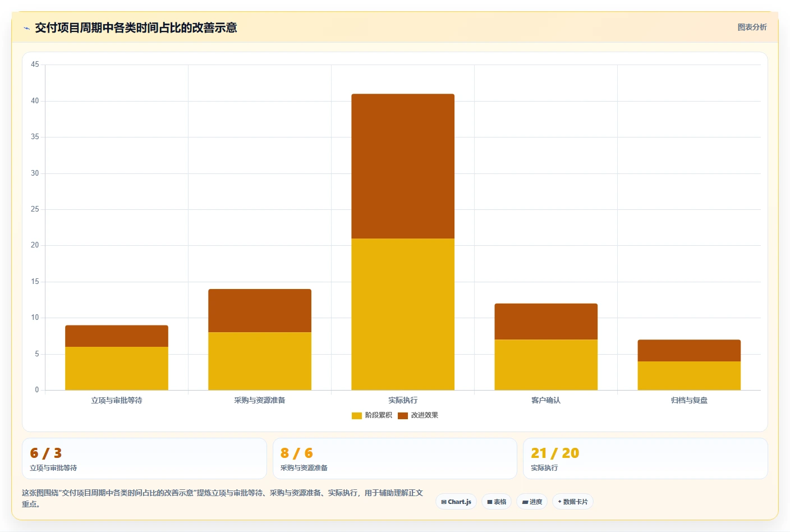Click the y-axis tick label 25
The width and height of the screenshot is (790, 532).
pos(35,209)
